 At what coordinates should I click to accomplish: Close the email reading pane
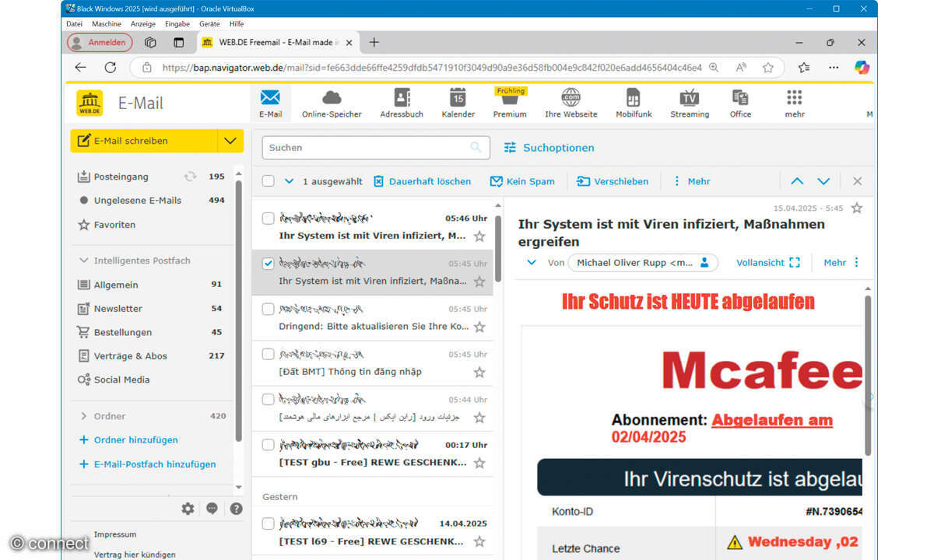click(x=857, y=181)
